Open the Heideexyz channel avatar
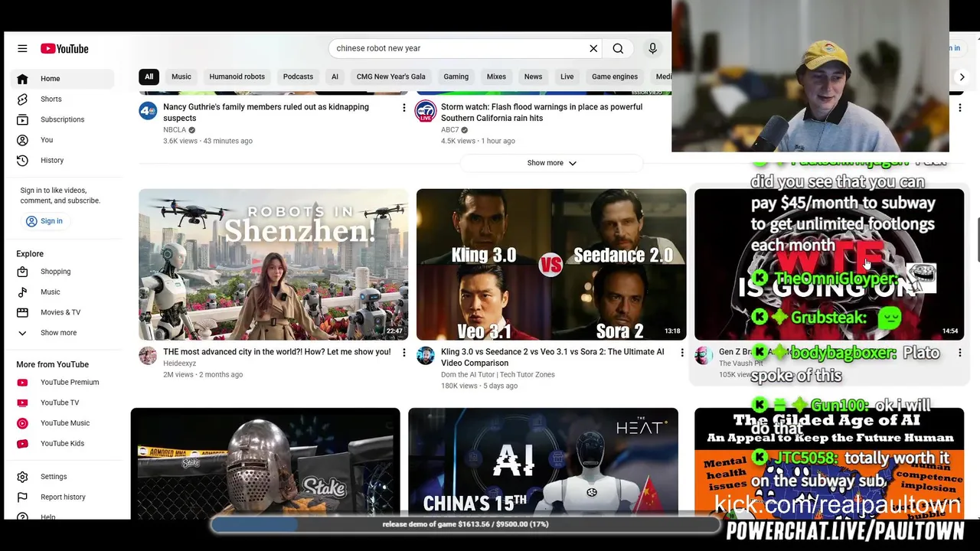The image size is (980, 551). click(148, 356)
